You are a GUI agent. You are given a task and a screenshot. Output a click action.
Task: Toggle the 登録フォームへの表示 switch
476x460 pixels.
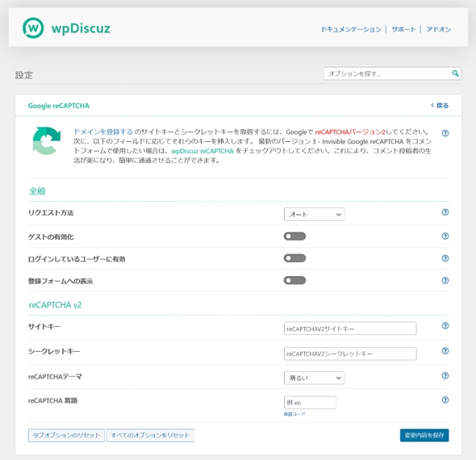pyautogui.click(x=294, y=280)
